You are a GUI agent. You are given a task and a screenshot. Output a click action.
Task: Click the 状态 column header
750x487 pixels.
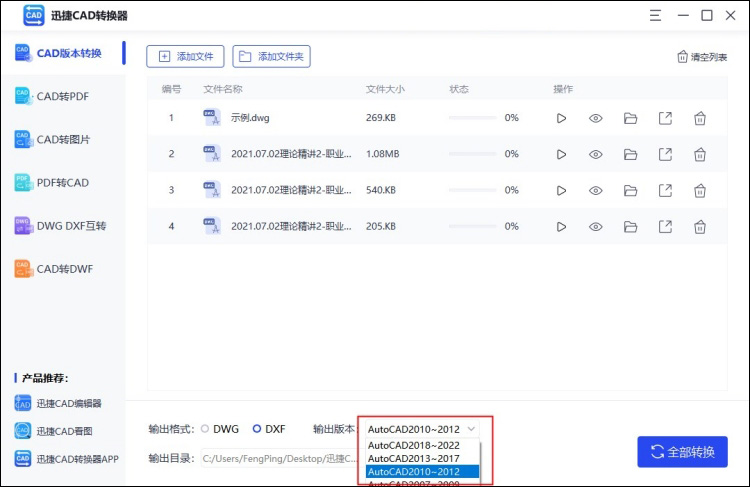pos(459,89)
